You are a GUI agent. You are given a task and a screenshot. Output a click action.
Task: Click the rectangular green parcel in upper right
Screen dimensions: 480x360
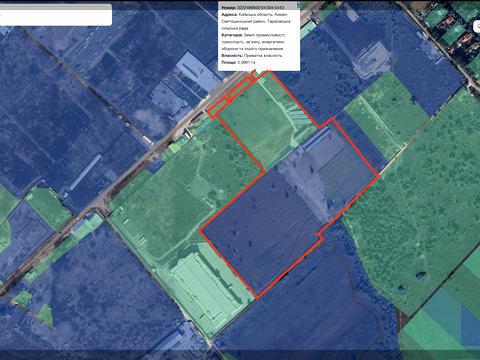pyautogui.click(x=387, y=113)
